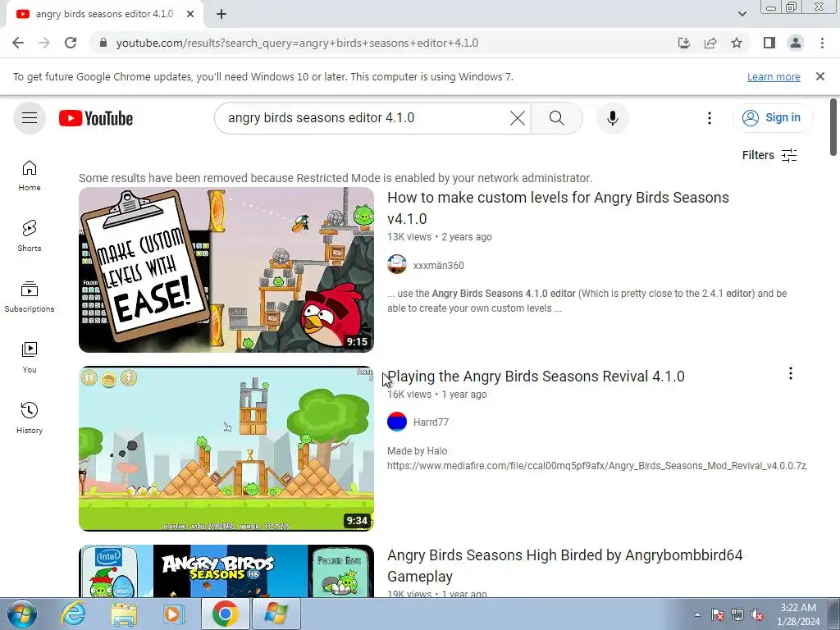Bookmark this page with the star

(x=737, y=43)
